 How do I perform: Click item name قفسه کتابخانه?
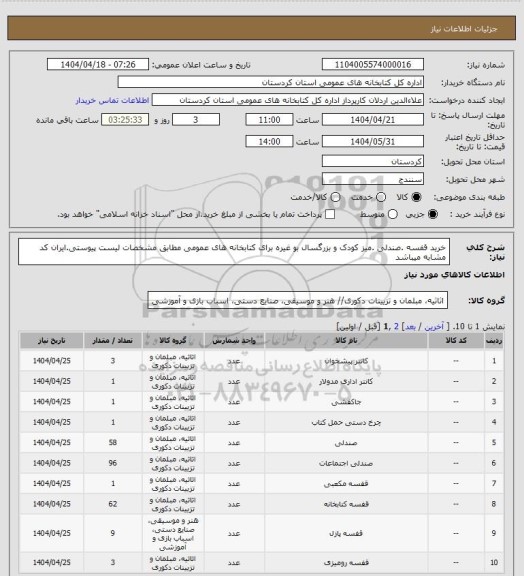click(346, 504)
